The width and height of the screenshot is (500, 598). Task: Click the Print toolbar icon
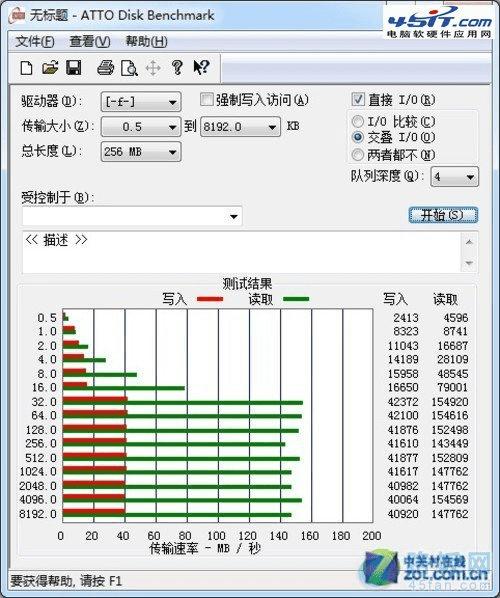point(105,68)
